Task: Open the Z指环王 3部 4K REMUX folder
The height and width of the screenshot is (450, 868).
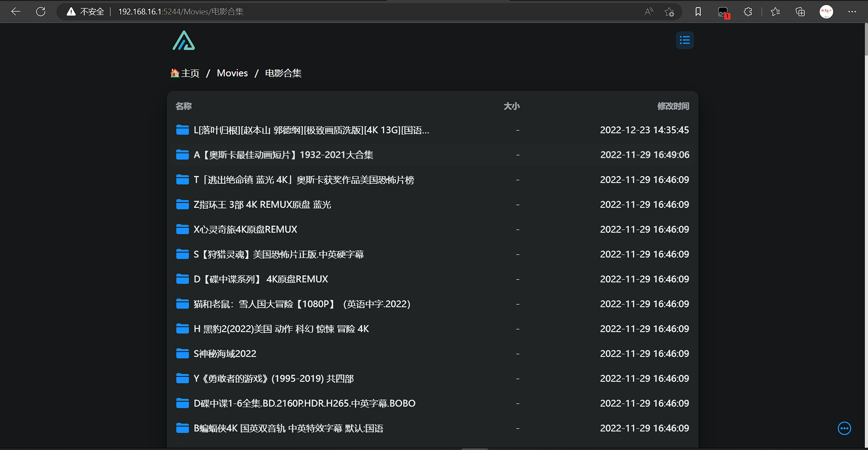Action: point(262,205)
